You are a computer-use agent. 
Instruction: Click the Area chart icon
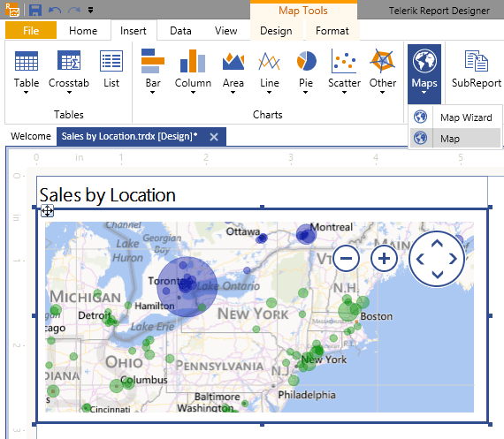tap(233, 61)
